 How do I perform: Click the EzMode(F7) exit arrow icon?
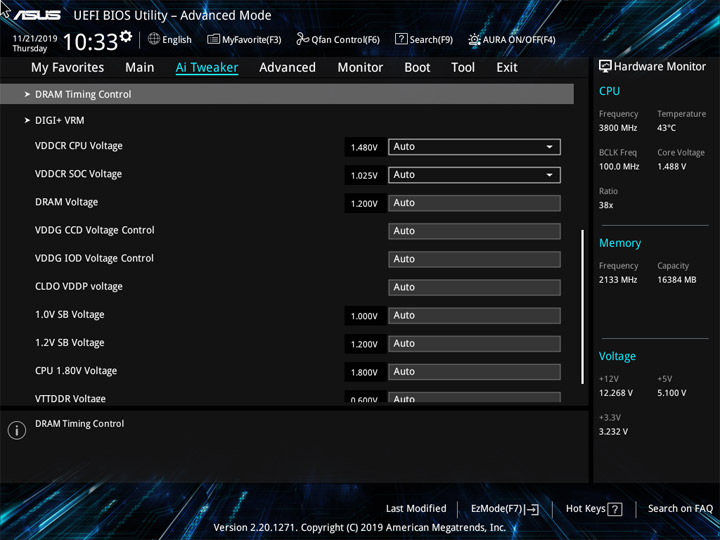pyautogui.click(x=531, y=509)
